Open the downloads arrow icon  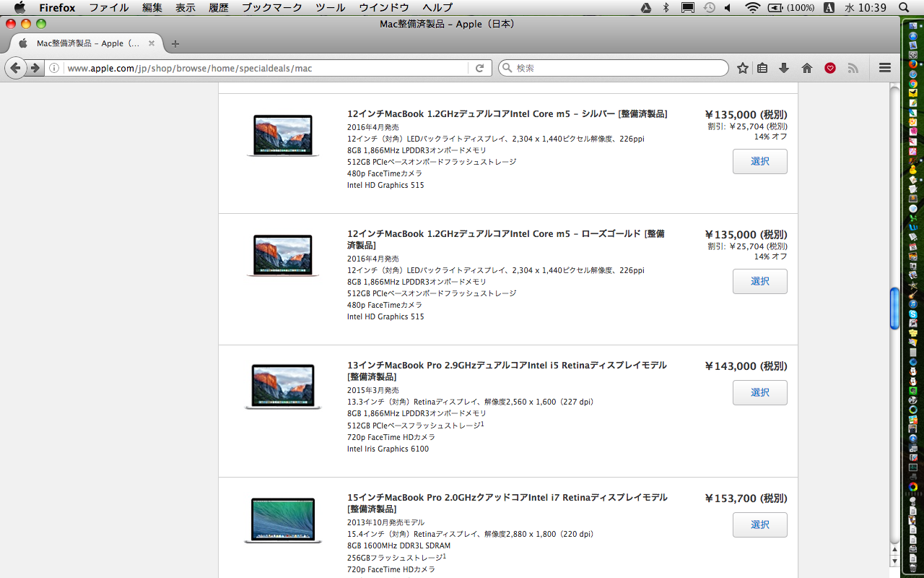point(784,68)
